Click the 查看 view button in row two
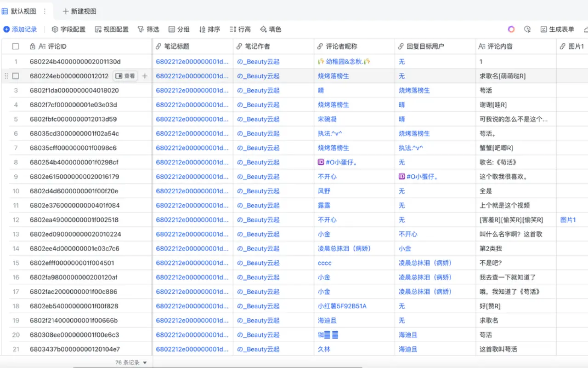 tap(125, 76)
